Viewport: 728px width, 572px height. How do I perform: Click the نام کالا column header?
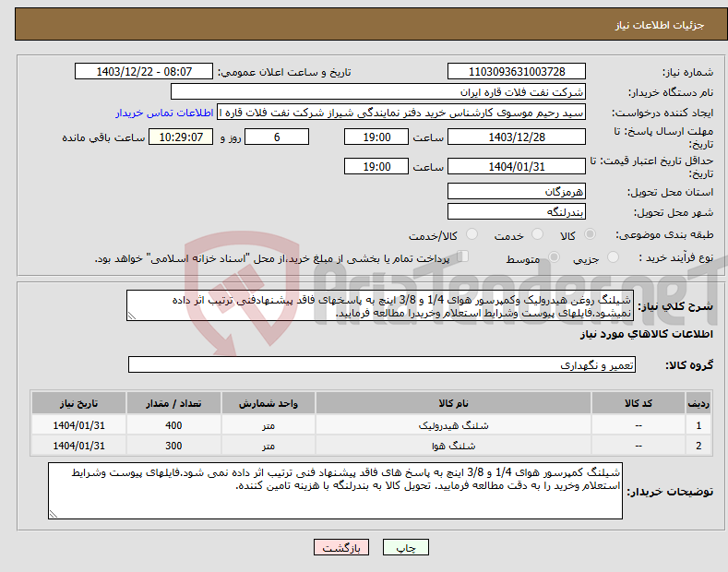(453, 403)
